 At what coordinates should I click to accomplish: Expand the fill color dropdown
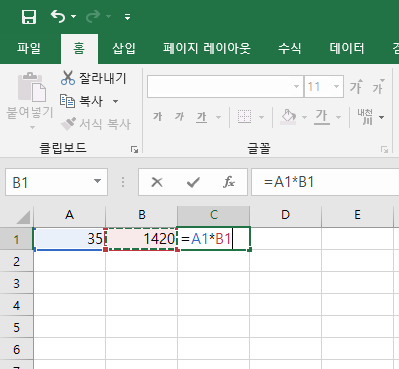click(304, 117)
